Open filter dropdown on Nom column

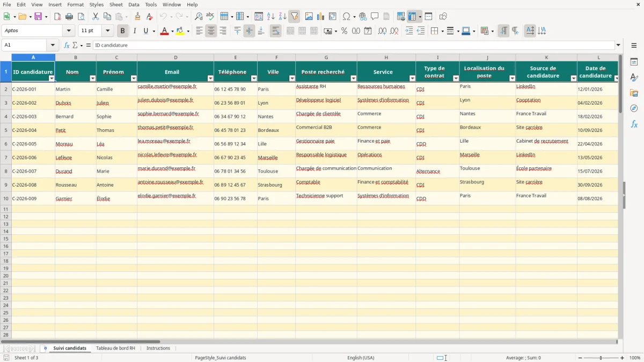(x=92, y=79)
